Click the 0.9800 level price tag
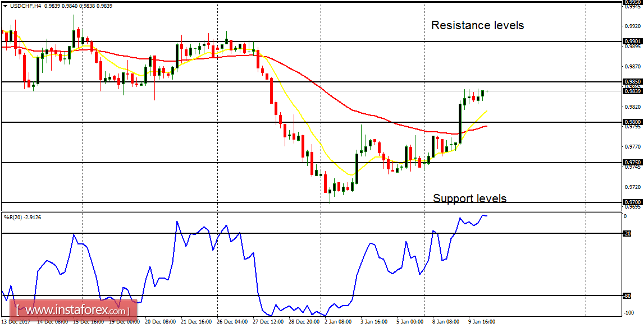The height and width of the screenshot is (328, 644). coord(633,122)
